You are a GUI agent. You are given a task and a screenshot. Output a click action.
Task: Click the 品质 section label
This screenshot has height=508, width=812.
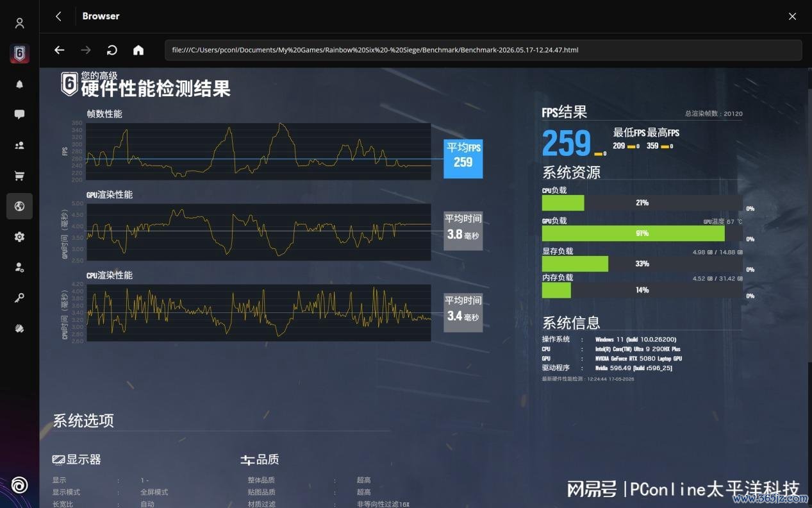[x=268, y=460]
